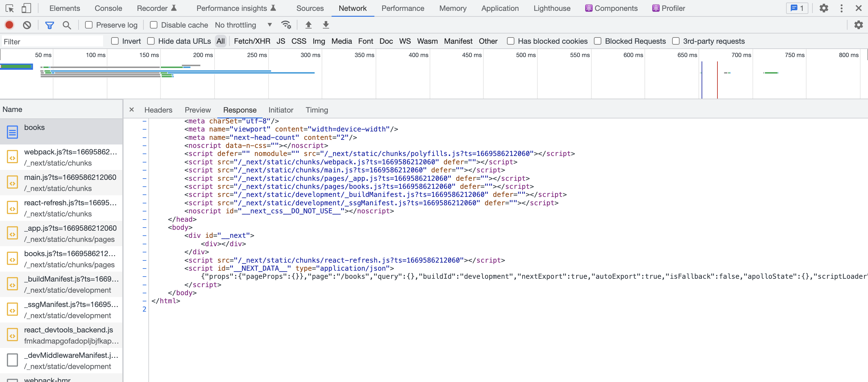Click the record network log button
This screenshot has width=868, height=382.
(9, 25)
